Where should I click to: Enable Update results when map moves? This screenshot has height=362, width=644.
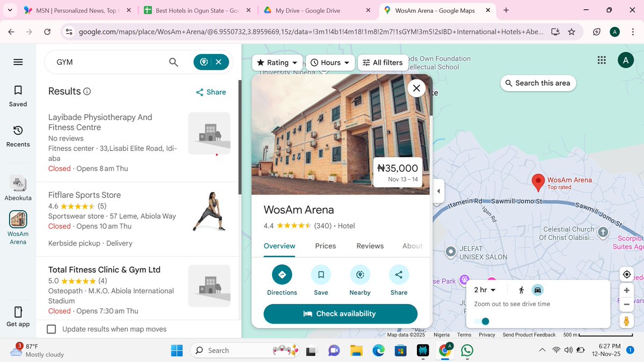(52, 329)
